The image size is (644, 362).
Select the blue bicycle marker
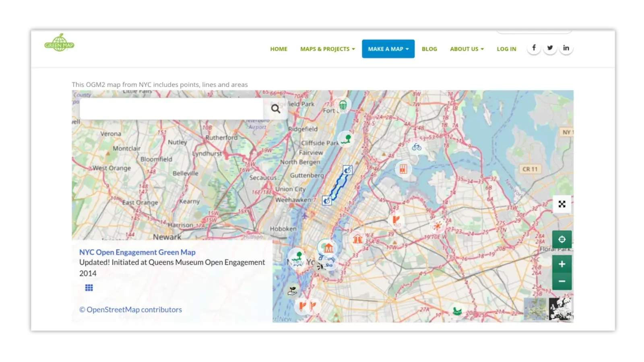point(417,147)
